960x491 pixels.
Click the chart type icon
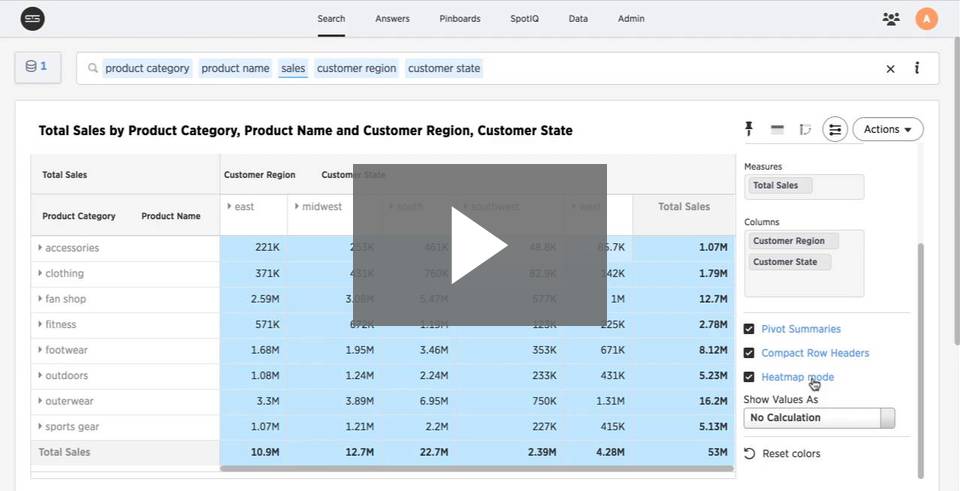805,129
